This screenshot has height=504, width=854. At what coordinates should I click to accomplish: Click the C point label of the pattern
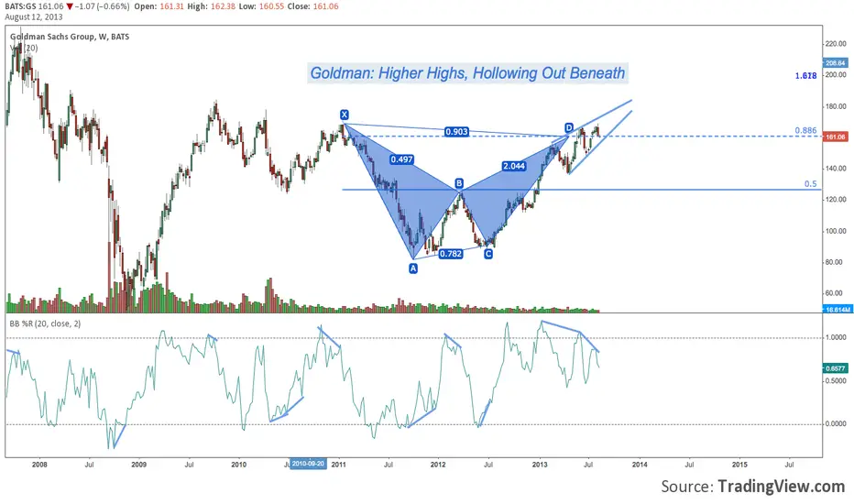click(488, 254)
